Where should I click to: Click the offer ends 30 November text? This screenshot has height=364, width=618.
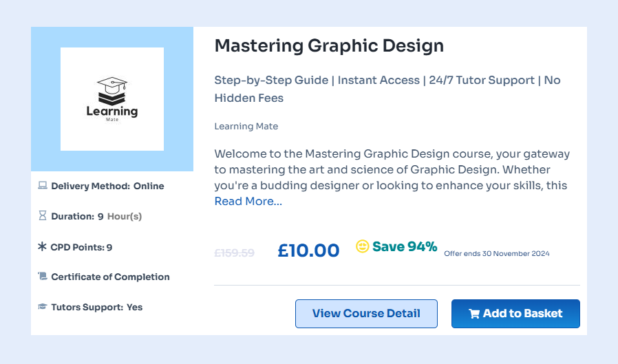coord(497,254)
